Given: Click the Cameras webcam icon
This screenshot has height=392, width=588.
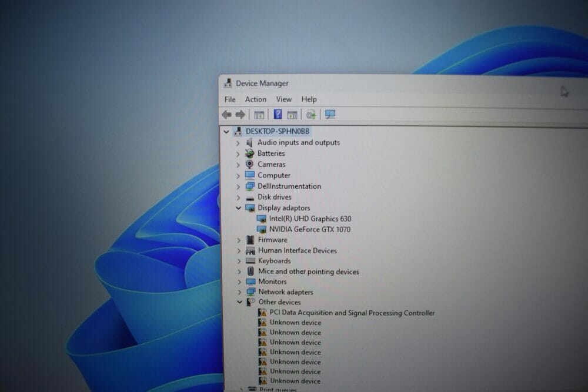Looking at the screenshot, I should click(x=249, y=164).
